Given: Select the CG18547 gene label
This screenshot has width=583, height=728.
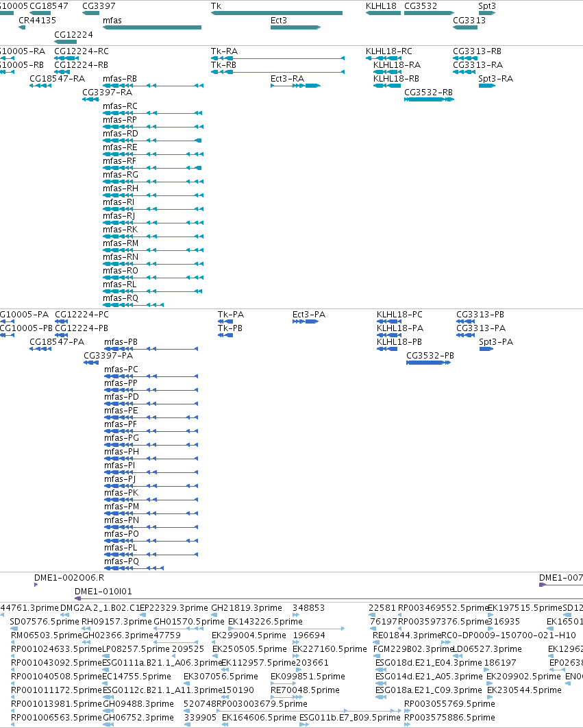Looking at the screenshot, I should coord(49,6).
